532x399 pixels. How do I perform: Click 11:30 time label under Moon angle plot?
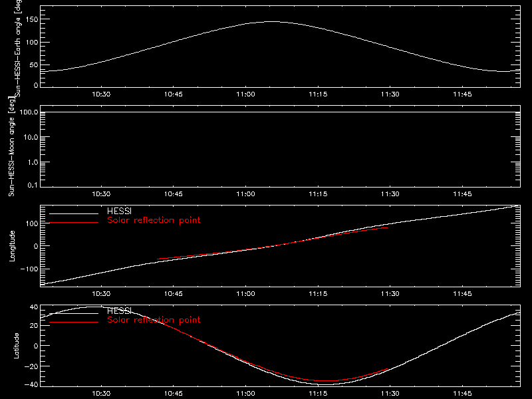pyautogui.click(x=390, y=194)
